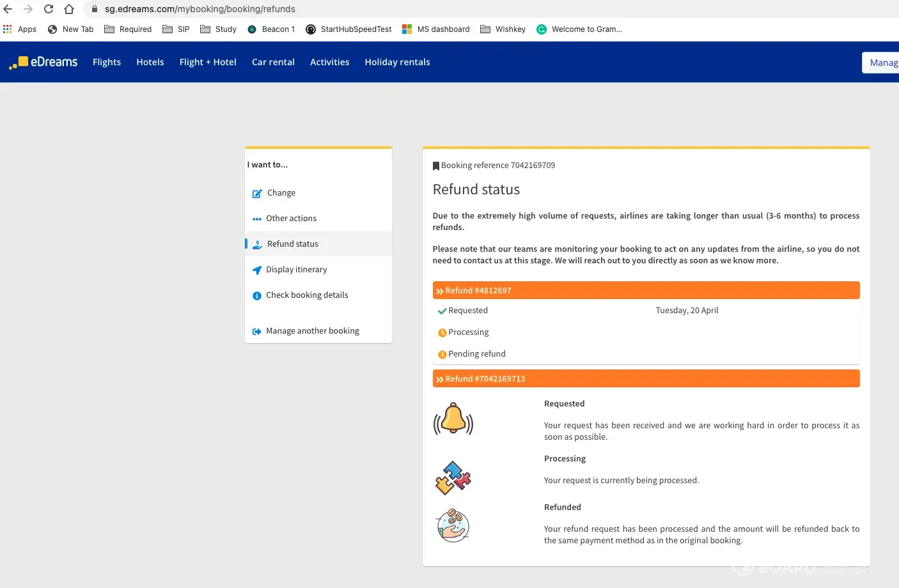The height and width of the screenshot is (588, 899).
Task: Go to Flight + Hotel section
Action: [x=208, y=62]
